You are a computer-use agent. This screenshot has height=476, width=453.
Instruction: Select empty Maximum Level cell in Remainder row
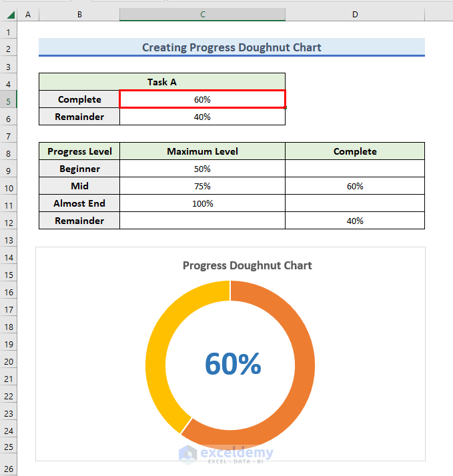(x=202, y=221)
